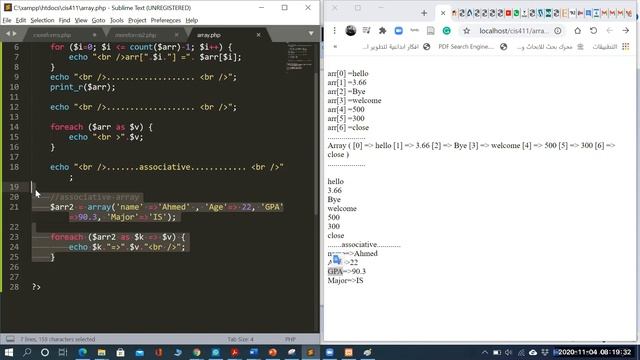Open the محرك بحث للابحاث bookmark
Screen dimensions: 640x360
tap(550, 47)
